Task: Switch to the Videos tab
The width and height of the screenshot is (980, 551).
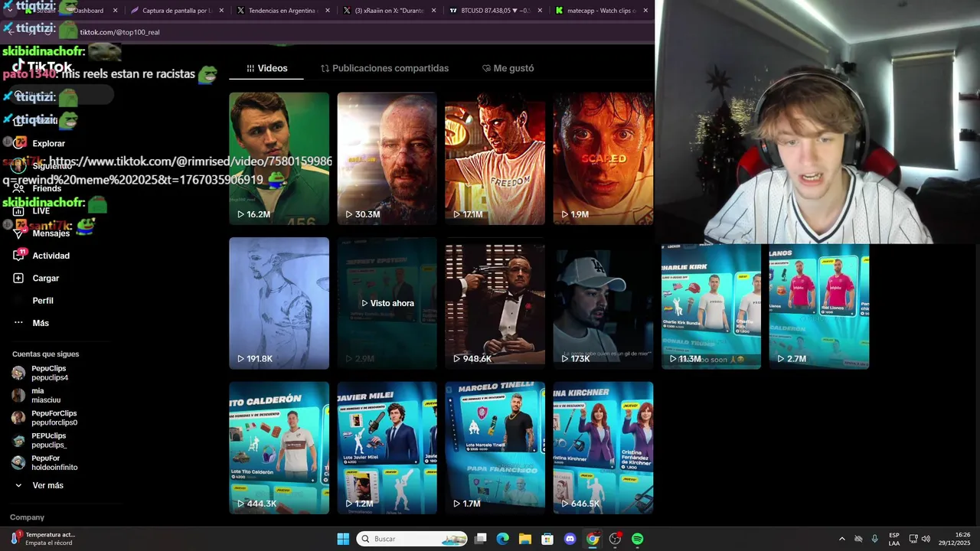Action: pos(266,68)
